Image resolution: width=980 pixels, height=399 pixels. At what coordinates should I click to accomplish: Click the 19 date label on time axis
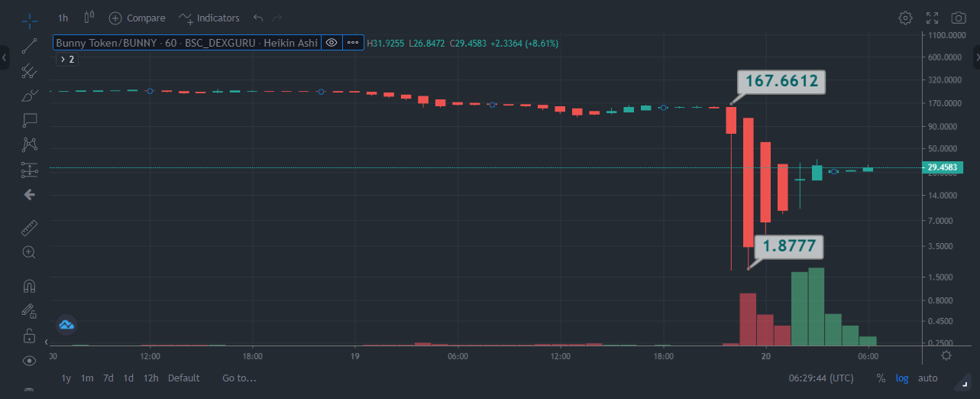point(355,356)
